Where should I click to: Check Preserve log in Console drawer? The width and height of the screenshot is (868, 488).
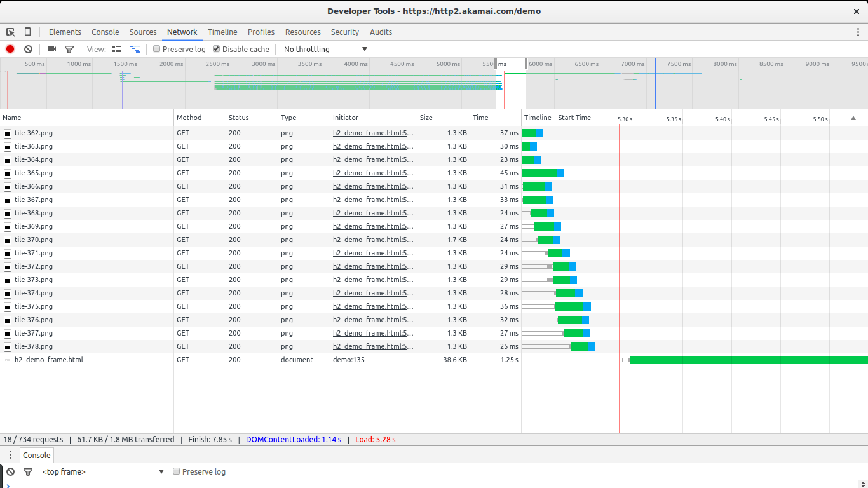click(x=177, y=471)
